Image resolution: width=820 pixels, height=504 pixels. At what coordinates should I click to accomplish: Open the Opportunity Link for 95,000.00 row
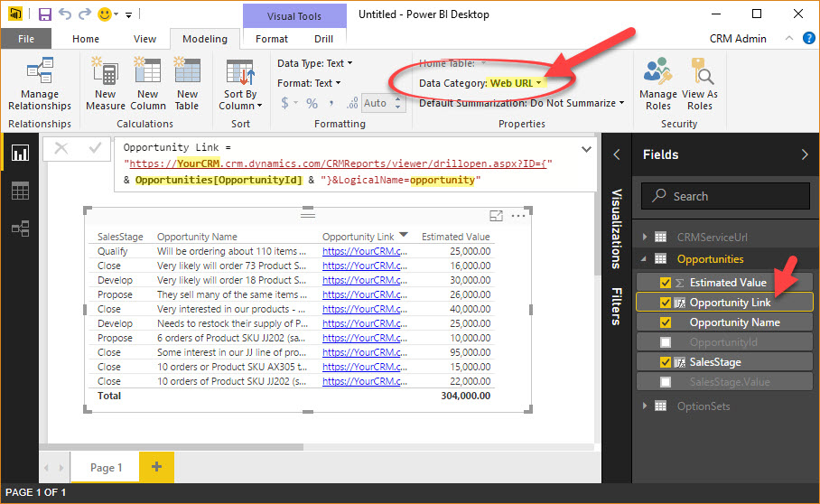tap(365, 352)
